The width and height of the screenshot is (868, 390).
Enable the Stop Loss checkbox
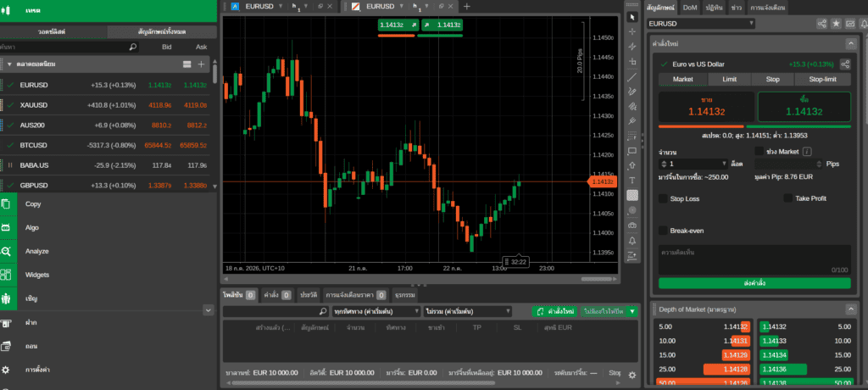[x=663, y=198]
